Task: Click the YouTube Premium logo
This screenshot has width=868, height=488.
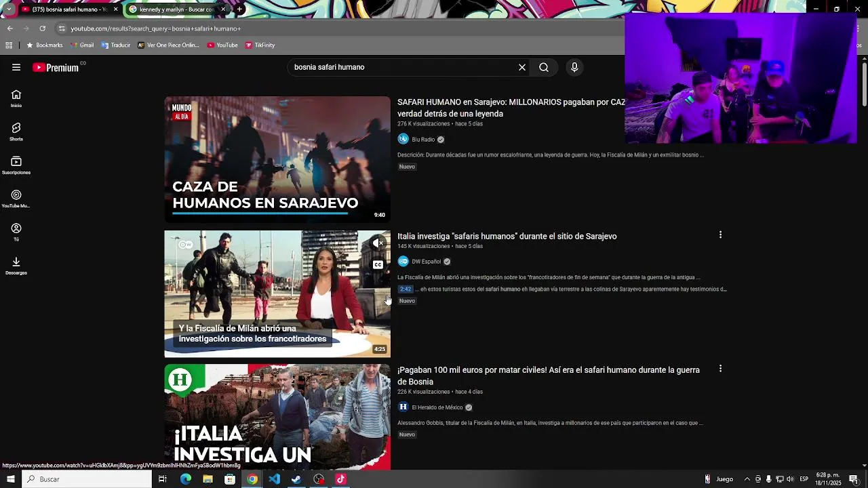Action: pos(56,67)
